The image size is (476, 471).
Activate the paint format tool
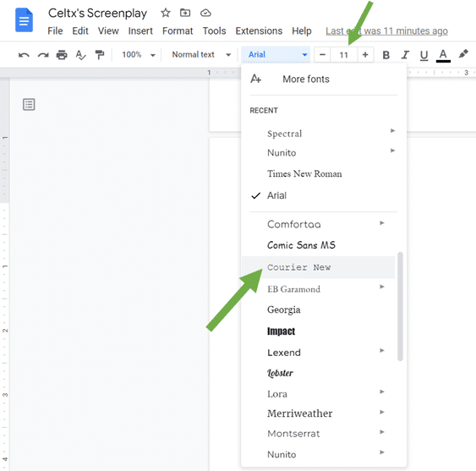pos(99,55)
